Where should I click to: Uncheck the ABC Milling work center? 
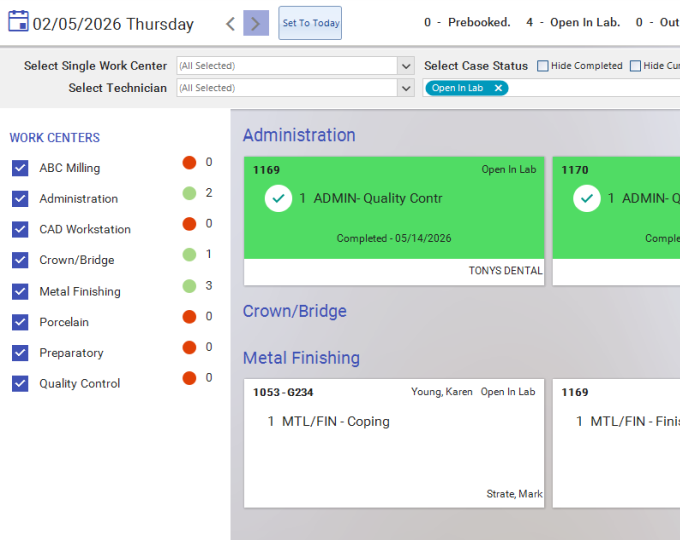pos(20,168)
